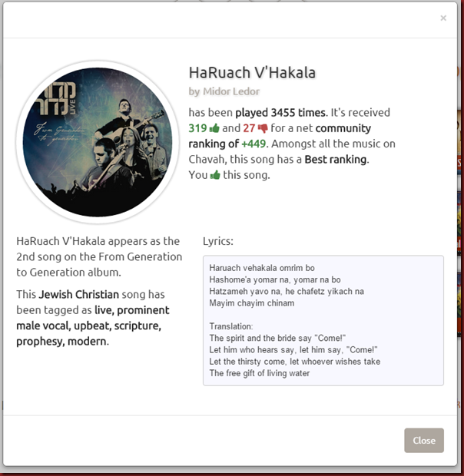This screenshot has height=476, width=464.
Task: Select the 'live' tag
Action: pyautogui.click(x=104, y=310)
